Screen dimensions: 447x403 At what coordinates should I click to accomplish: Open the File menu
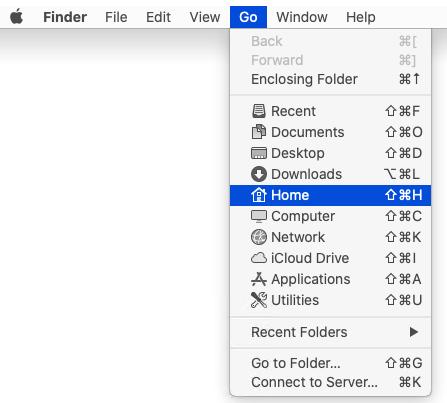click(116, 17)
